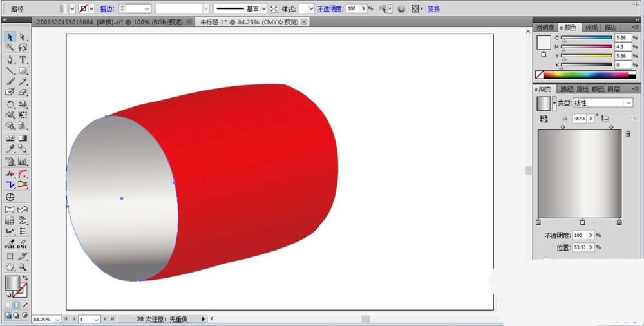Click the delete gradient stop trash icon

pyautogui.click(x=627, y=133)
